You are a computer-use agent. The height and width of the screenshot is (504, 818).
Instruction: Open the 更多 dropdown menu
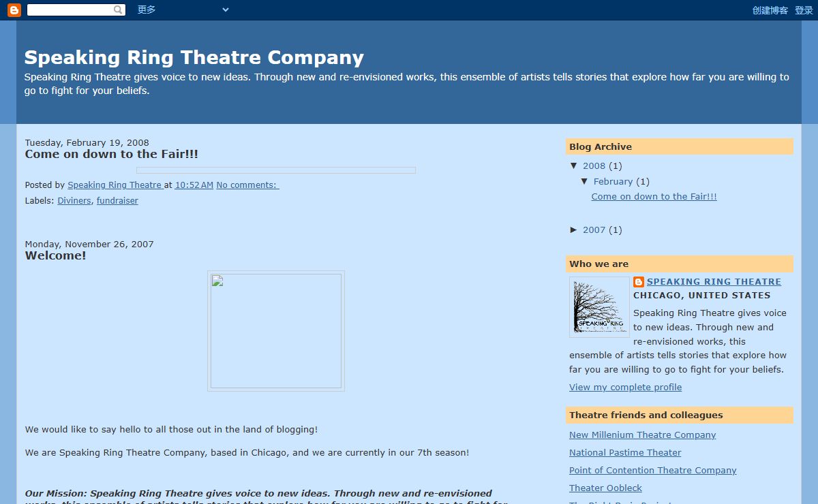[x=183, y=10]
